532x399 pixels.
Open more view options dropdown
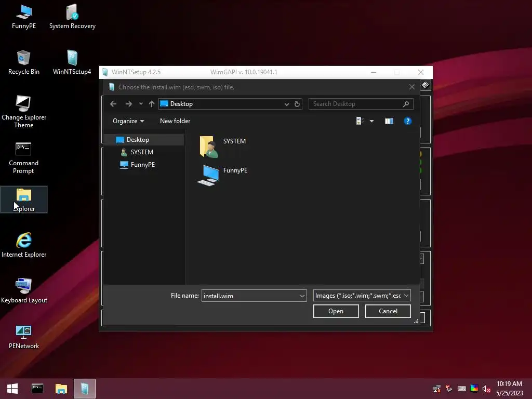[372, 121]
